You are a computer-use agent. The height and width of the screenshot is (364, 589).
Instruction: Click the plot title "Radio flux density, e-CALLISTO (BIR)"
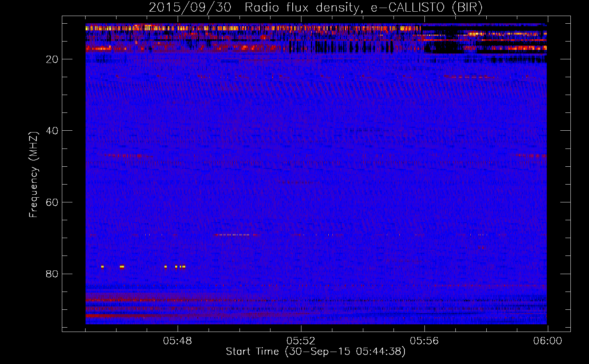coord(363,7)
